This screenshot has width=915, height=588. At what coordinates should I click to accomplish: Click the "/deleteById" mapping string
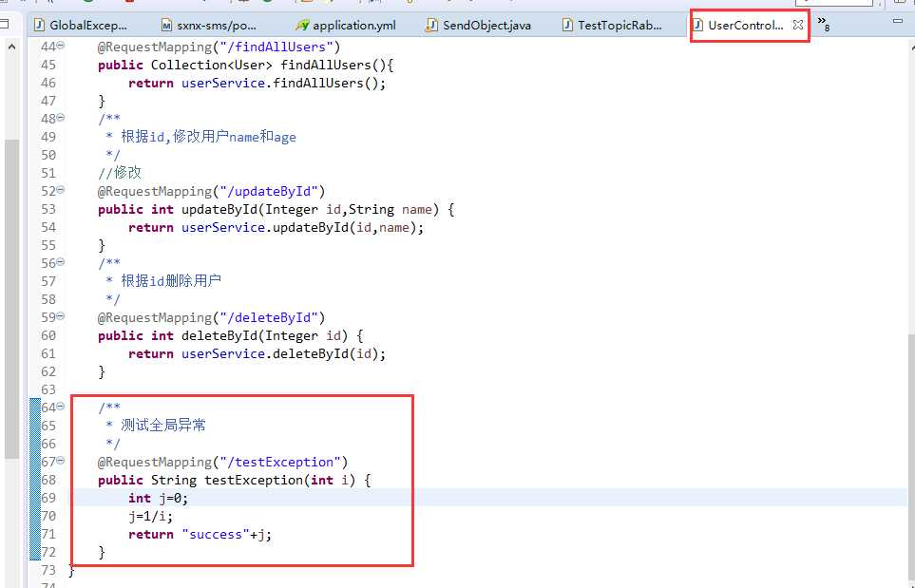[x=267, y=318]
